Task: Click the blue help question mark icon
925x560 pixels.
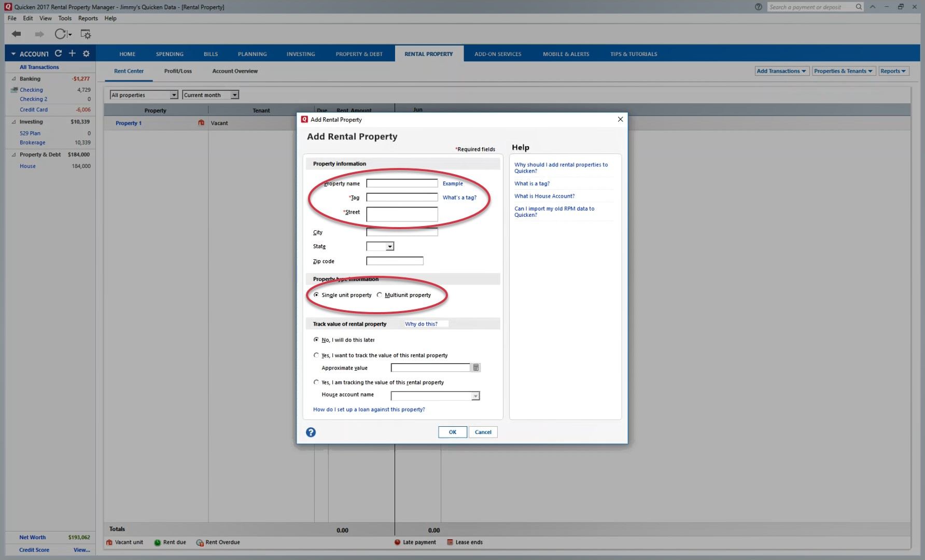Action: point(311,432)
